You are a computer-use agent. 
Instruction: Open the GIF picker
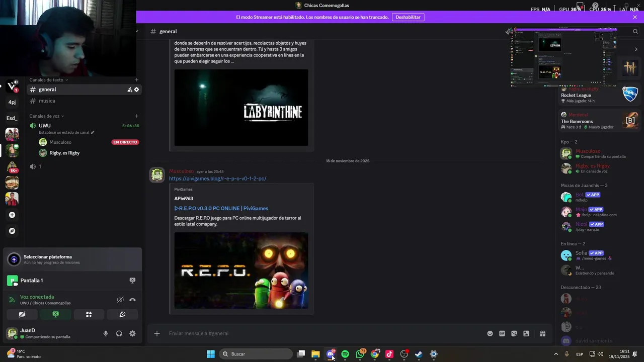[502, 333]
